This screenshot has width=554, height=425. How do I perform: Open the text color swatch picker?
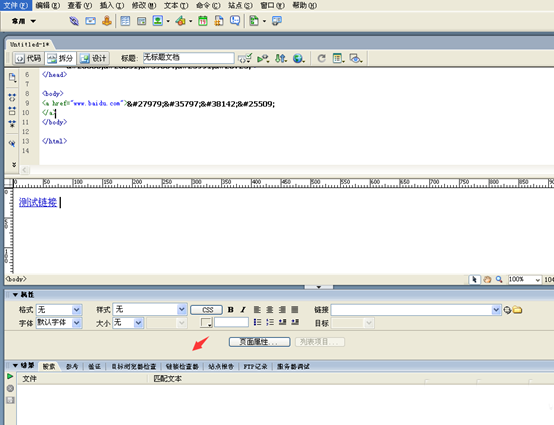click(x=206, y=323)
